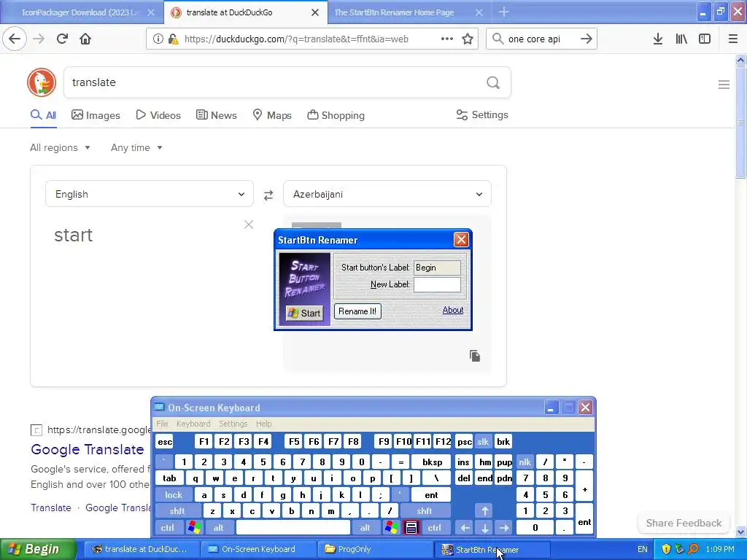The height and width of the screenshot is (560, 747).
Task: Click the go arrow in Firefox search box
Action: pos(586,39)
